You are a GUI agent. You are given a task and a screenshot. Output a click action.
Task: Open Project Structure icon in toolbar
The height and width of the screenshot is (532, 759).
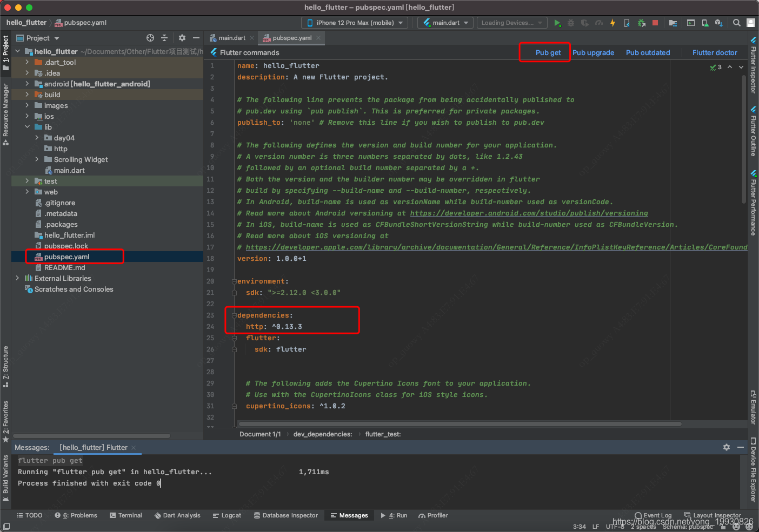click(673, 23)
